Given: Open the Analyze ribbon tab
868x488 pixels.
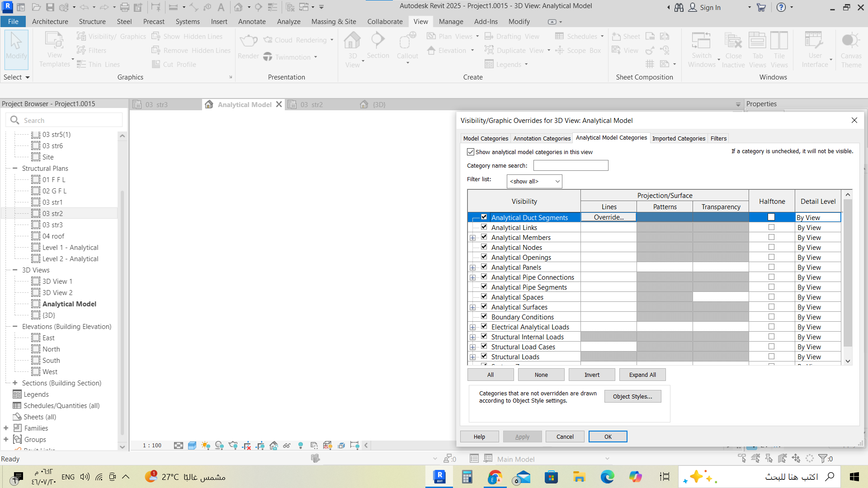Looking at the screenshot, I should click(288, 21).
